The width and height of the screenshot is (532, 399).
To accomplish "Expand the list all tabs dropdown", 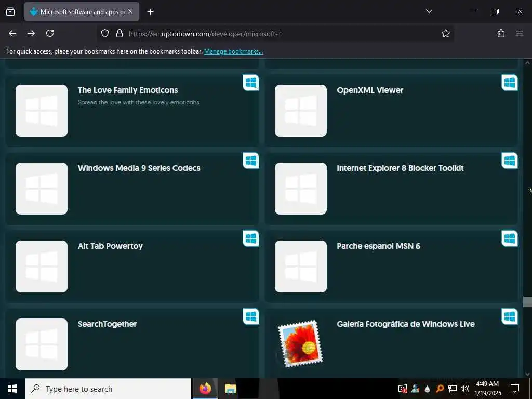I will point(429,11).
